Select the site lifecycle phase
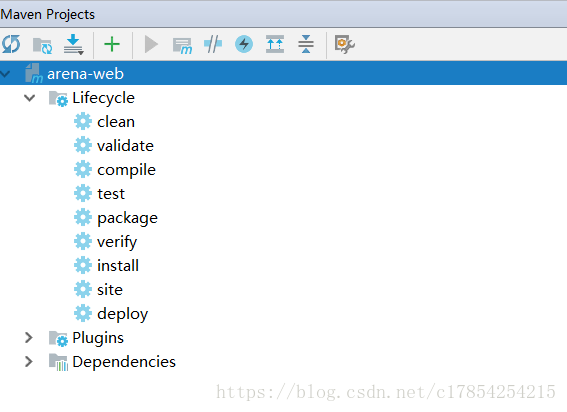 (110, 289)
